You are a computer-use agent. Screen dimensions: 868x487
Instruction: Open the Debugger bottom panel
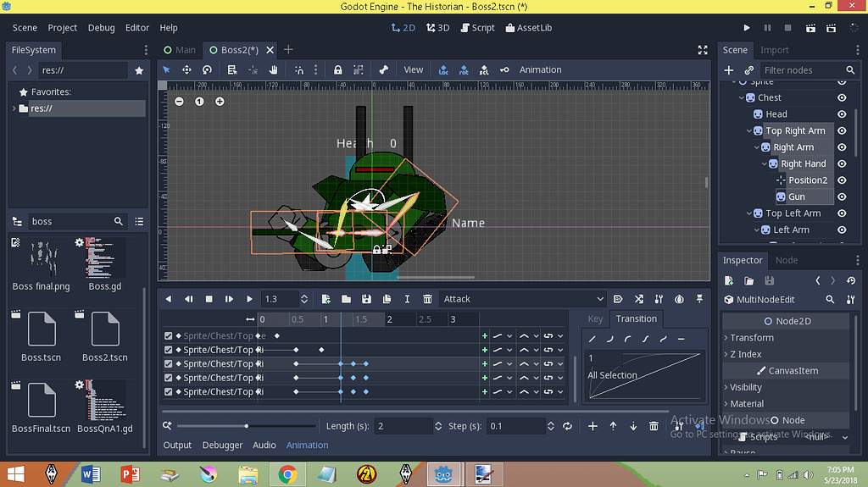click(x=222, y=445)
